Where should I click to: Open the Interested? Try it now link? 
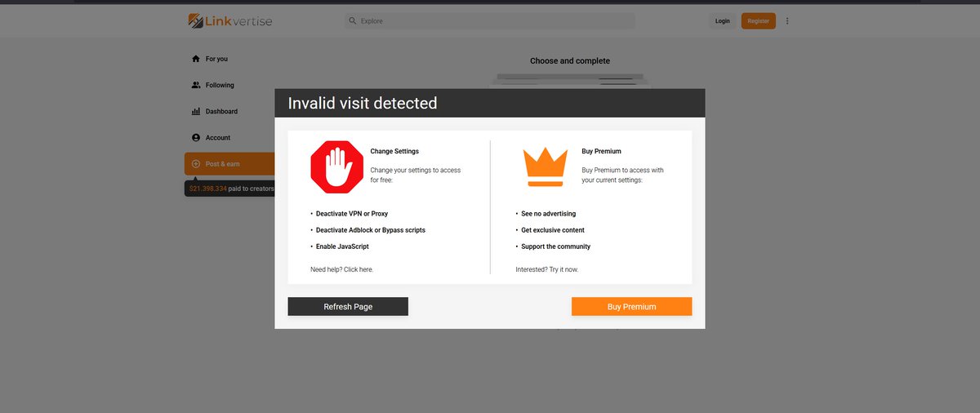(x=547, y=269)
